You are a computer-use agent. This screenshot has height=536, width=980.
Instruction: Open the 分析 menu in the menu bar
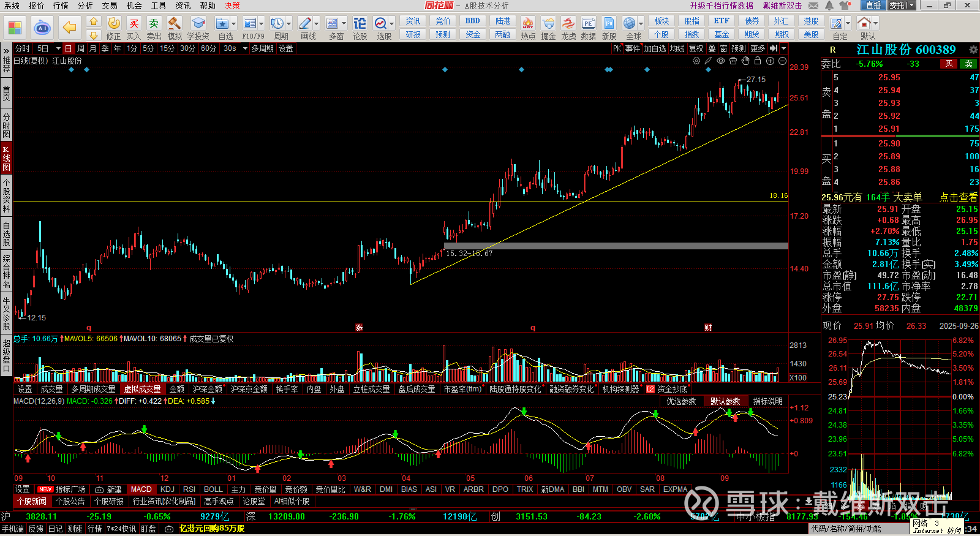pos(85,6)
